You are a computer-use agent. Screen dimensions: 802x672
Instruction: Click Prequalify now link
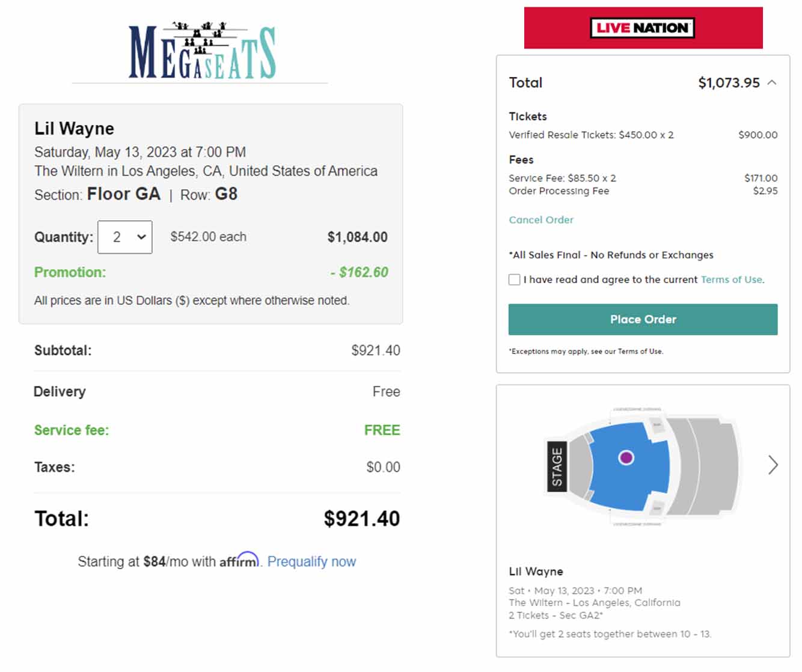(x=311, y=561)
